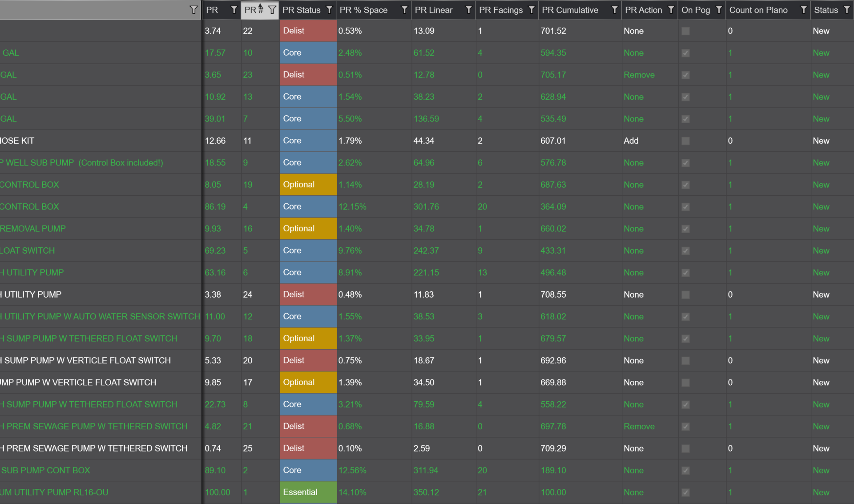Screen dimensions: 854x504
Task: Open filter for PR % Space column
Action: [404, 10]
